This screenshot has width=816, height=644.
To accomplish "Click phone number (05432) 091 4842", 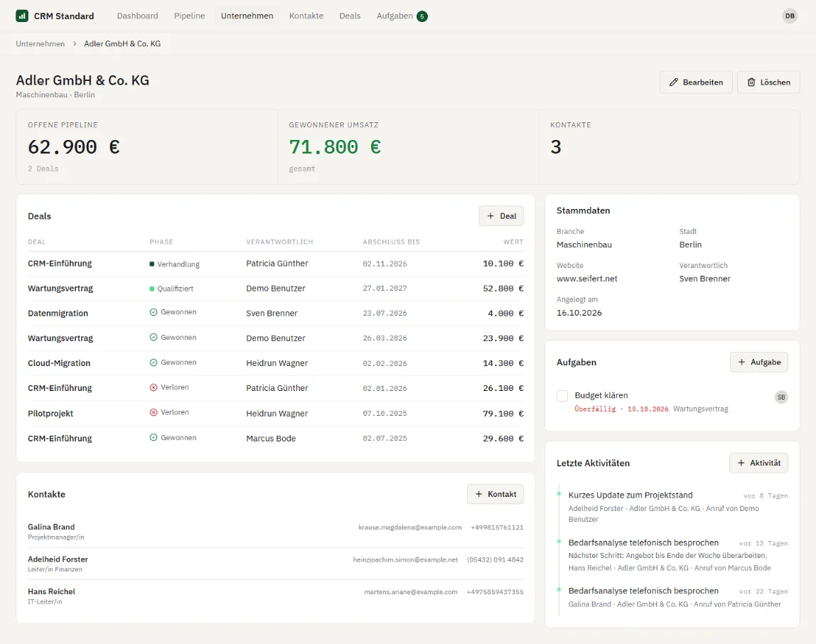I will coord(495,559).
